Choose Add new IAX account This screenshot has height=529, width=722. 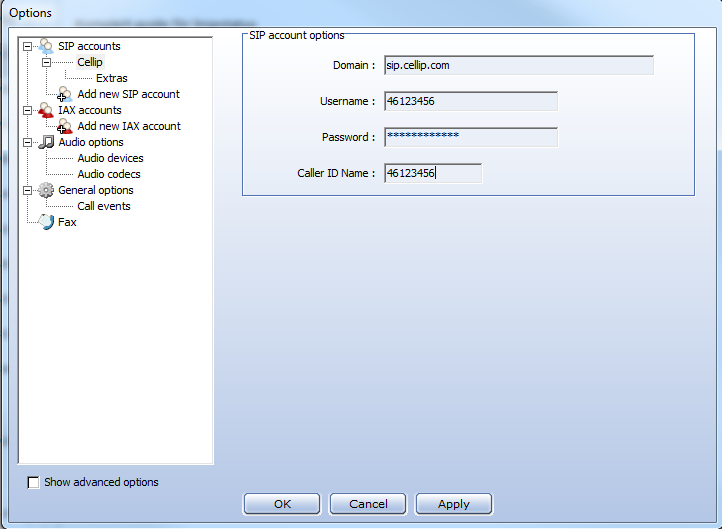pos(129,126)
